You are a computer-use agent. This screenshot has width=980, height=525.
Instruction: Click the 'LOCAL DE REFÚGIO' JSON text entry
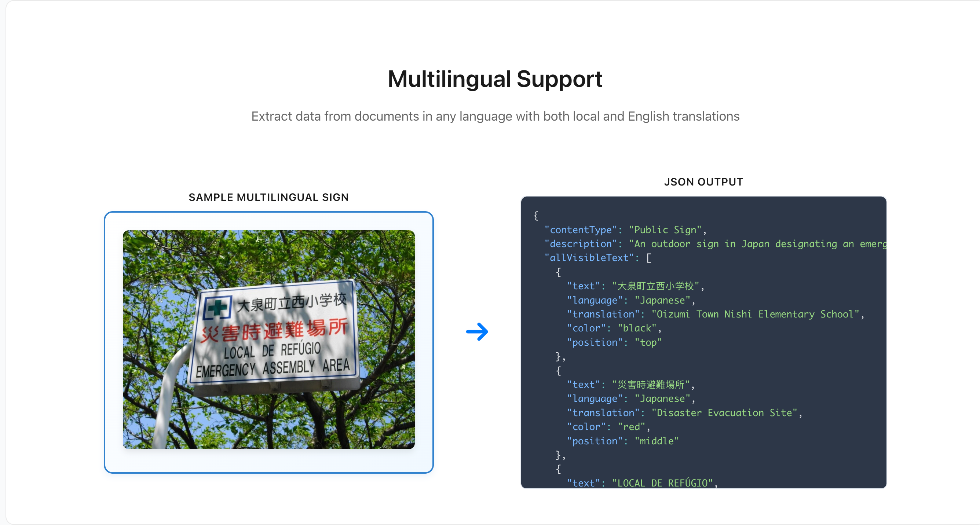(x=642, y=483)
